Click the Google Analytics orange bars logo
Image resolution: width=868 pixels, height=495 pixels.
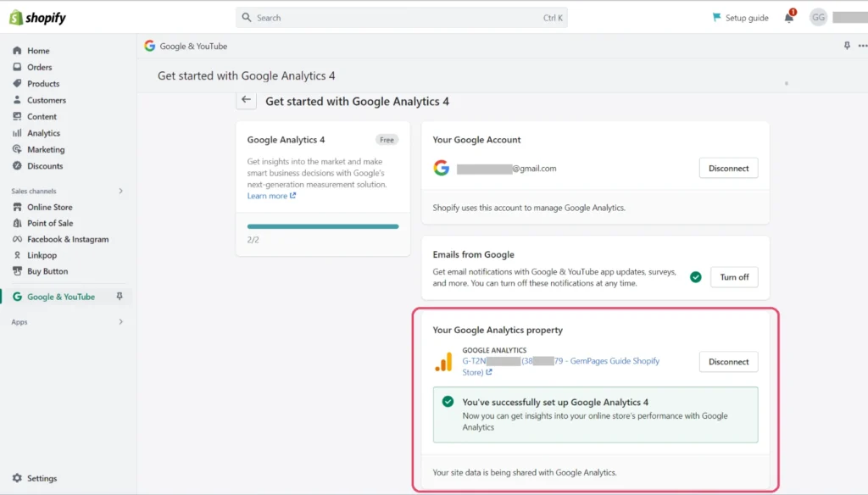[443, 362]
